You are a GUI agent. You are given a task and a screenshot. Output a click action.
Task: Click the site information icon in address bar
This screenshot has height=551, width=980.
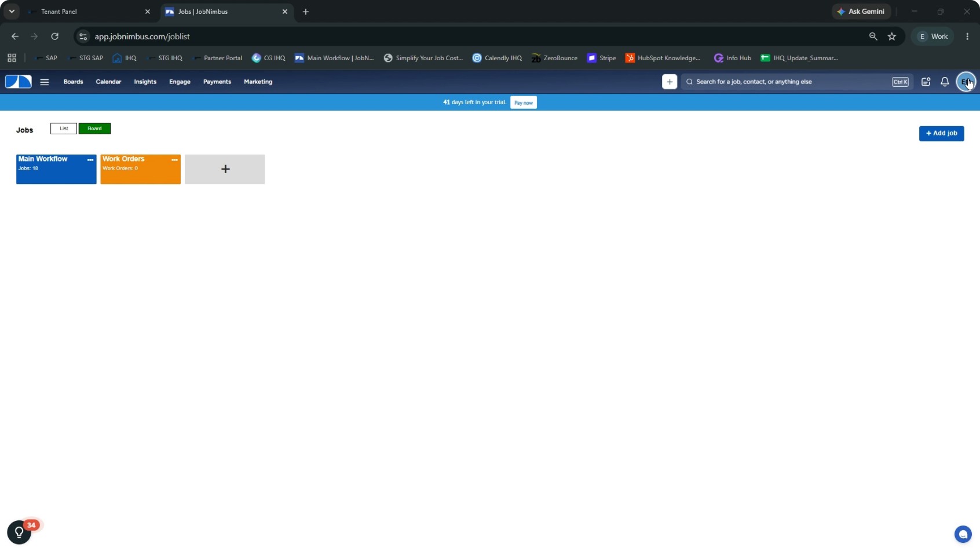[83, 36]
